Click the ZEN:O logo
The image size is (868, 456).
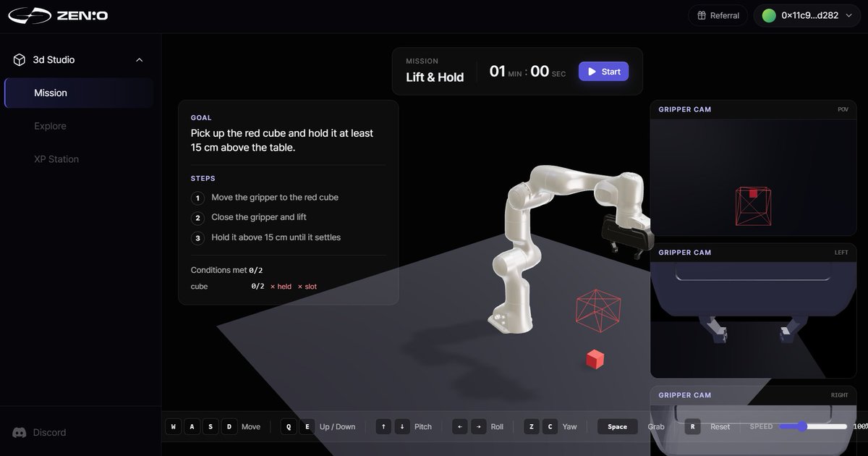tap(59, 15)
